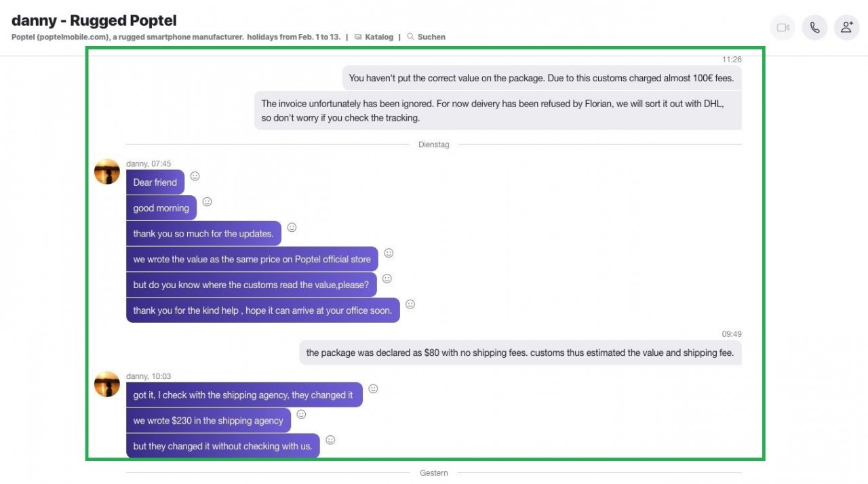This screenshot has height=484, width=868.
Task: React to "changed it without checking" message
Action: tap(330, 440)
